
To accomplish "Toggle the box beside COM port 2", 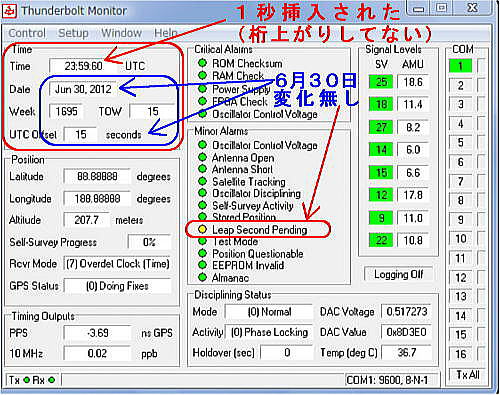I will (x=481, y=85).
